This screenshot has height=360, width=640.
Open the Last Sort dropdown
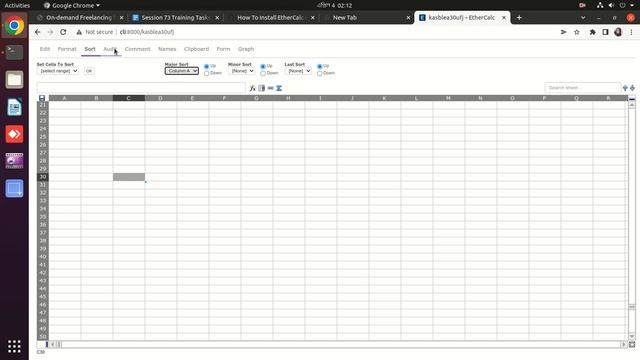pos(298,71)
